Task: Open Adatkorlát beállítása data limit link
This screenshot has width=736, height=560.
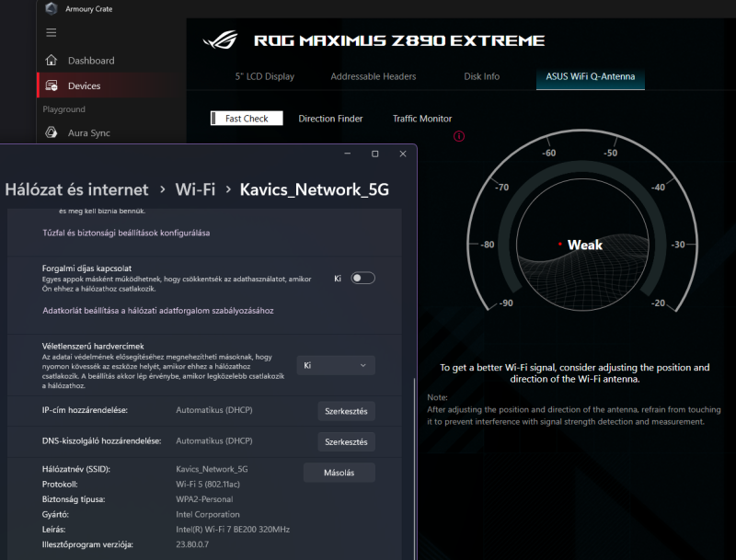Action: (x=157, y=311)
